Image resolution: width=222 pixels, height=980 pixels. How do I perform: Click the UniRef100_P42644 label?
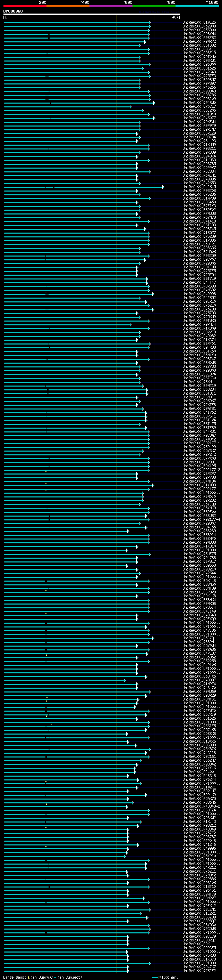[x=199, y=573]
